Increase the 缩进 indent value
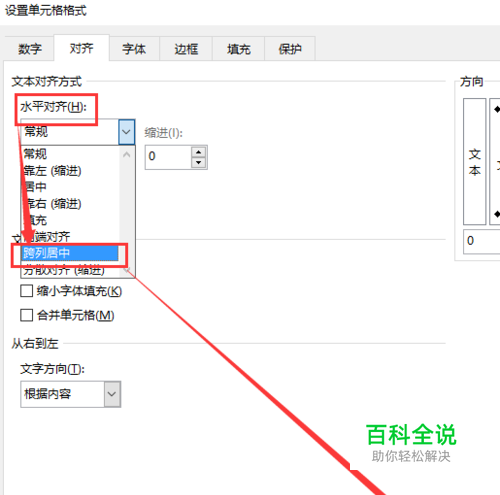Image resolution: width=500 pixels, height=495 pixels. [199, 152]
